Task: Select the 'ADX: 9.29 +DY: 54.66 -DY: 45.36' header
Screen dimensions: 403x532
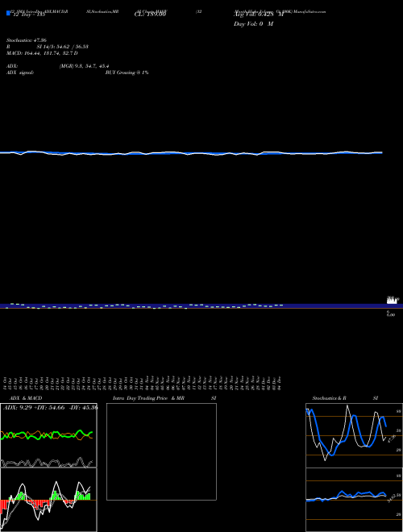Action: pos(51,408)
